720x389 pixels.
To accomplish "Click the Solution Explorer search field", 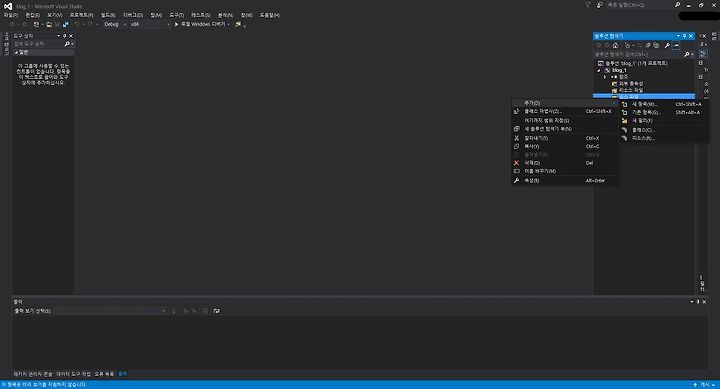I will (638, 54).
